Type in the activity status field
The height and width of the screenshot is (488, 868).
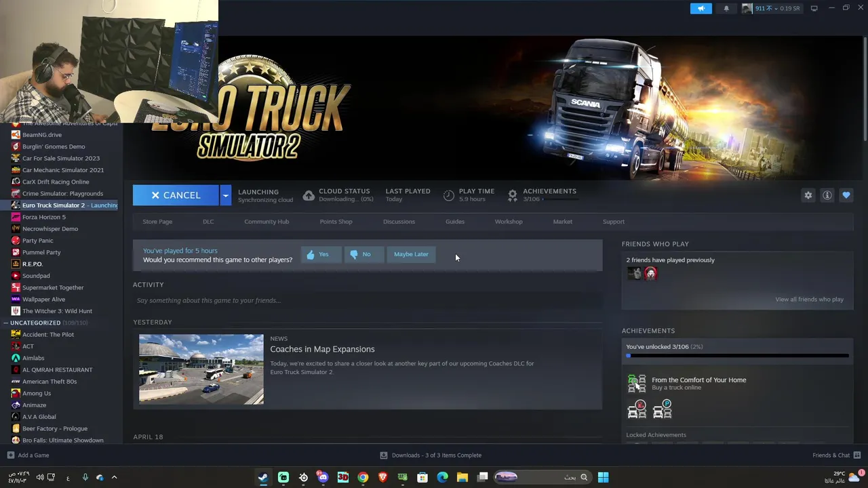tap(368, 300)
